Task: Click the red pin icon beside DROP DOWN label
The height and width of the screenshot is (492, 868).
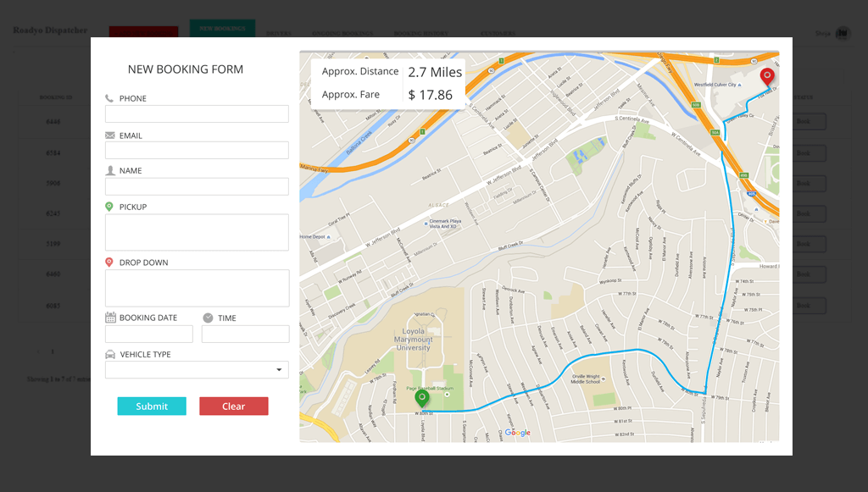Action: pos(109,262)
